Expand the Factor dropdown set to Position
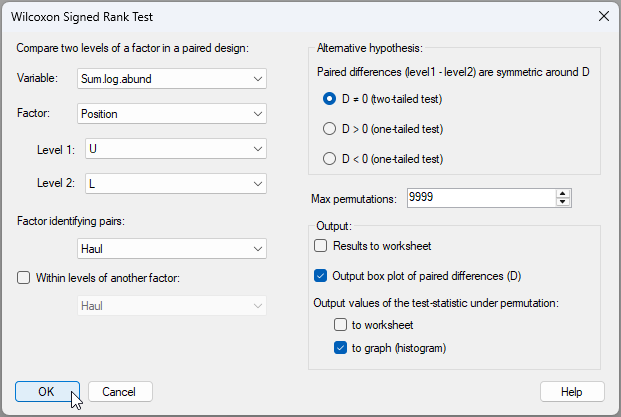621x417 pixels. [x=172, y=114]
